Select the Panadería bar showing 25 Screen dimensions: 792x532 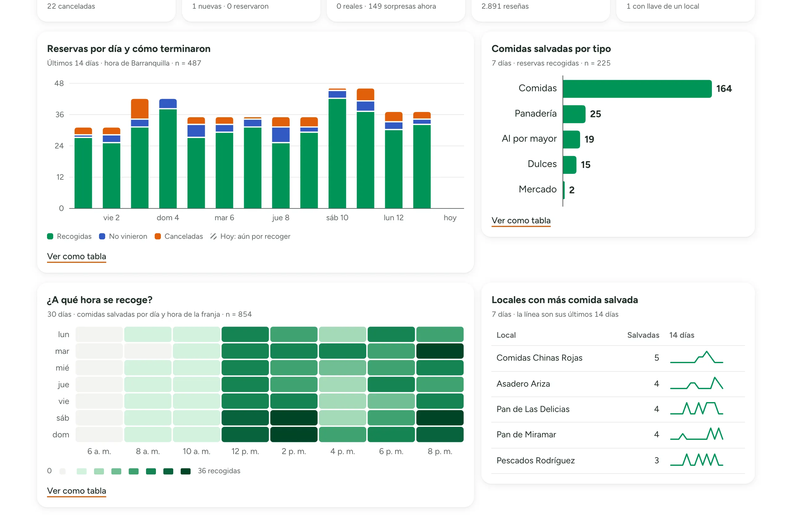[574, 114]
